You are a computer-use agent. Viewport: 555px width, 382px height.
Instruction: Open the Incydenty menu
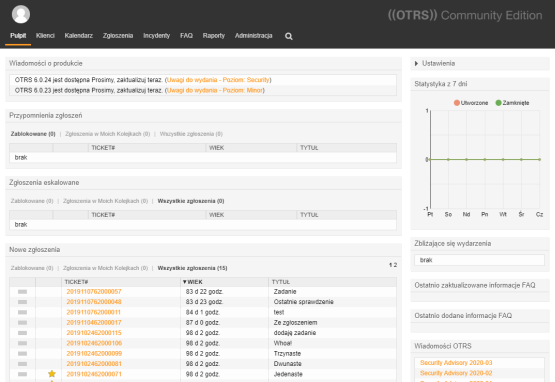156,35
